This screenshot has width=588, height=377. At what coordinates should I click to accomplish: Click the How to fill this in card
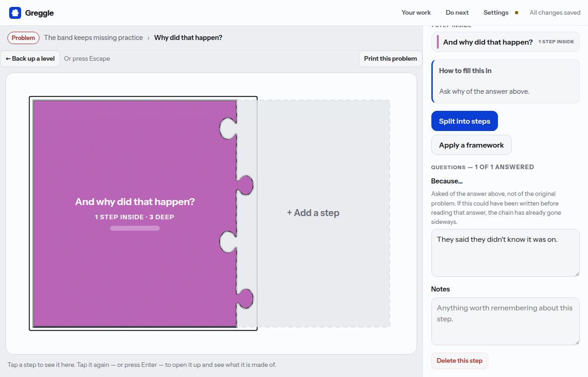[505, 81]
